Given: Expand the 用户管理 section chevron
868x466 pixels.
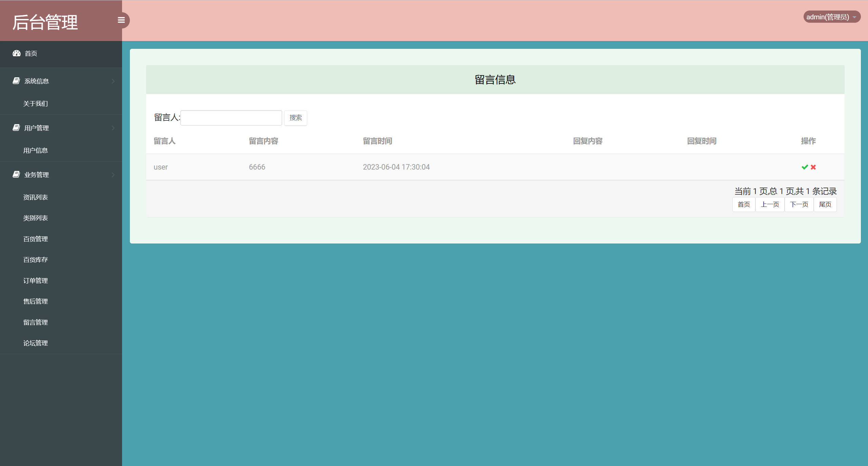Looking at the screenshot, I should 113,128.
